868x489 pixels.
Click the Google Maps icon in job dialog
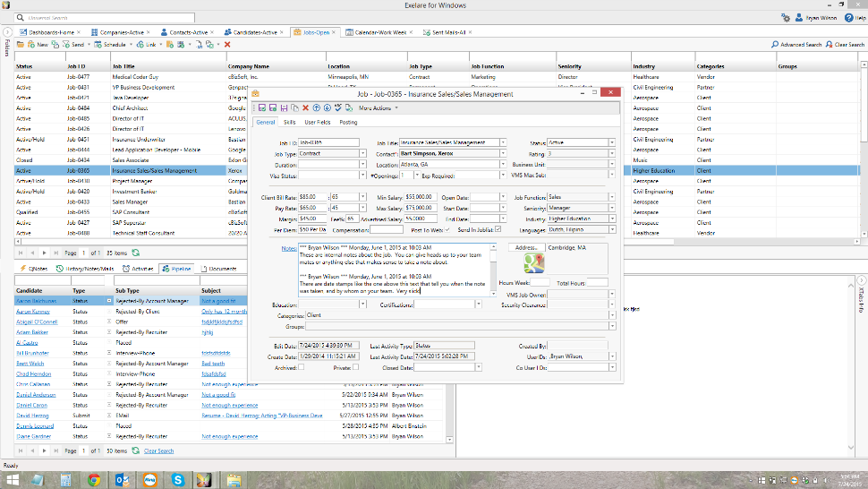(x=535, y=263)
